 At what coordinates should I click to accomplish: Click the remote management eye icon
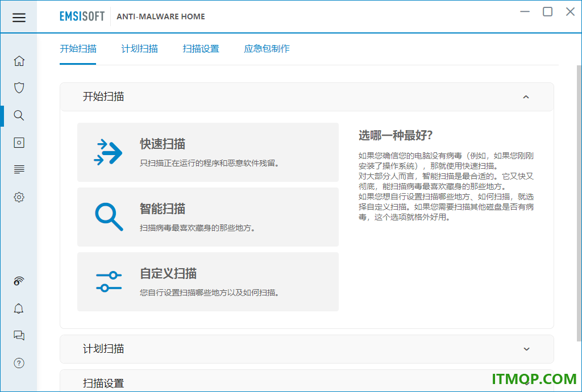(19, 281)
